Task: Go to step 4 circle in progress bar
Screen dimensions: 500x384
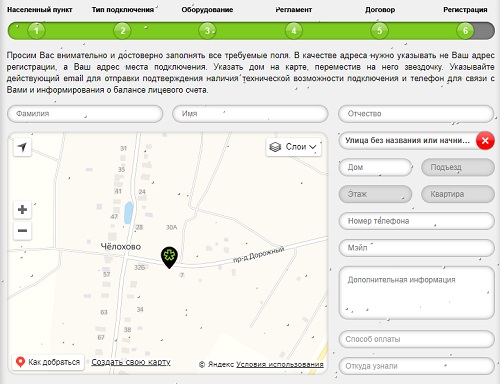Action: click(294, 31)
